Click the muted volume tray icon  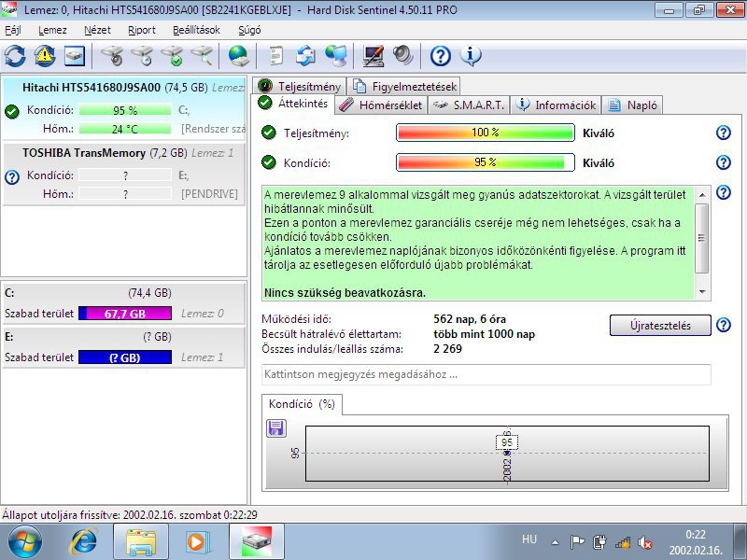coord(645,542)
